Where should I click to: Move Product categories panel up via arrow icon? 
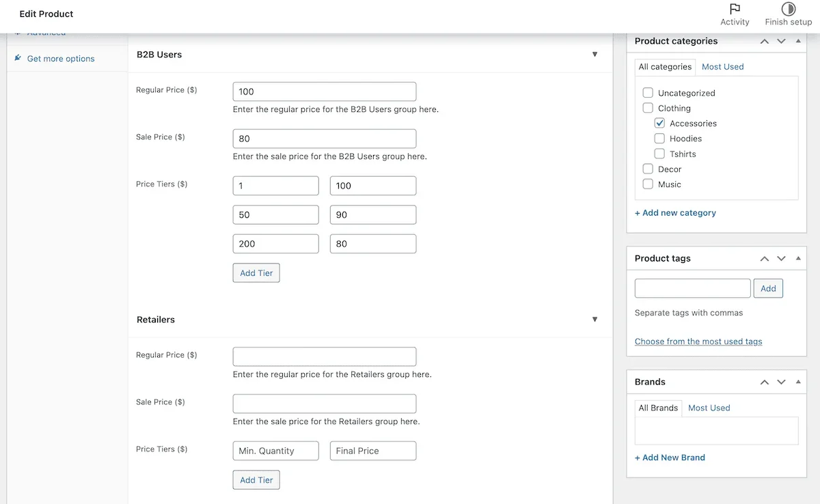pos(764,41)
